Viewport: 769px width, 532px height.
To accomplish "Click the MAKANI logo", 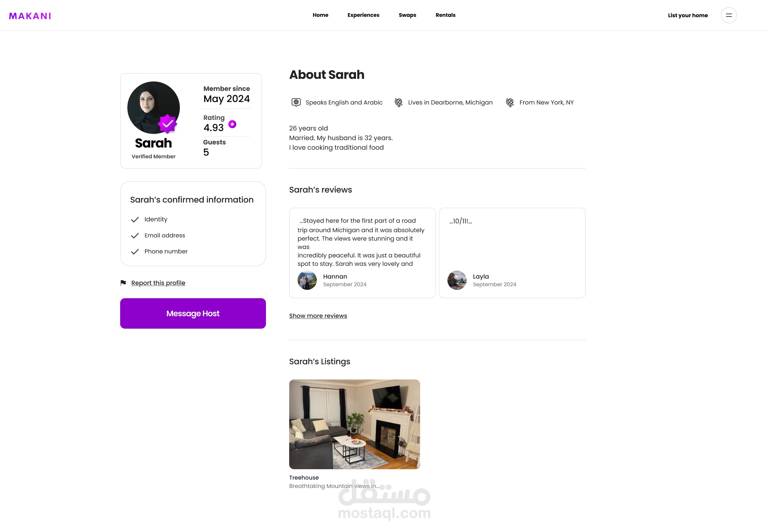I will tap(30, 16).
